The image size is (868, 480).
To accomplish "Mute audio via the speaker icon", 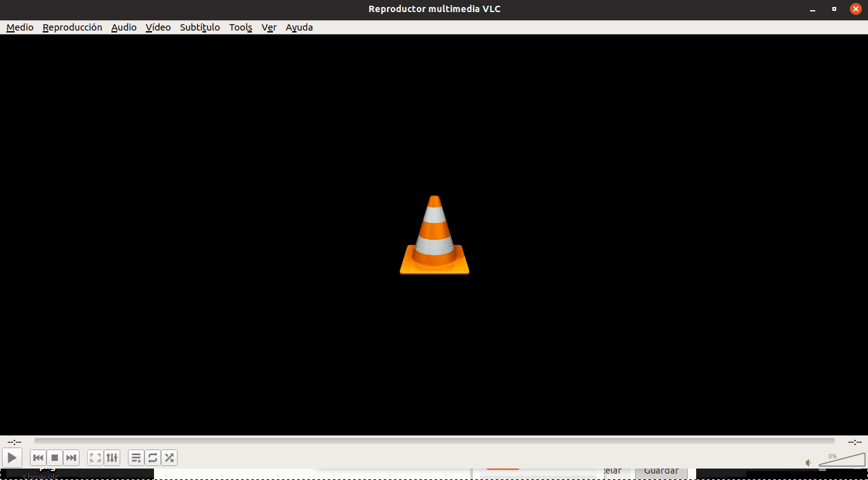I will pyautogui.click(x=808, y=463).
